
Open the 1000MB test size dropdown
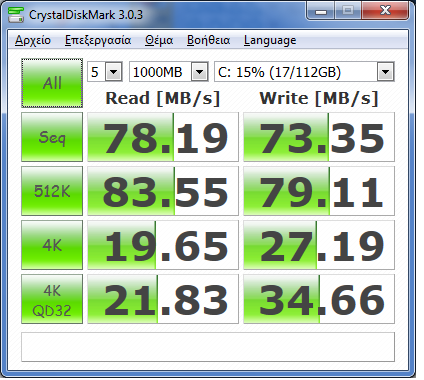(169, 72)
